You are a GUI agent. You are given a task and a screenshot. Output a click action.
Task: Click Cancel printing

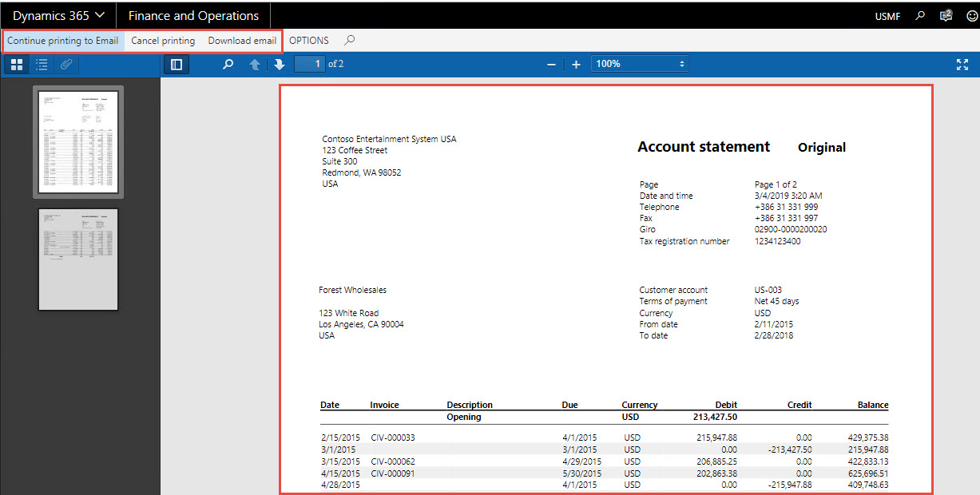[x=163, y=41]
